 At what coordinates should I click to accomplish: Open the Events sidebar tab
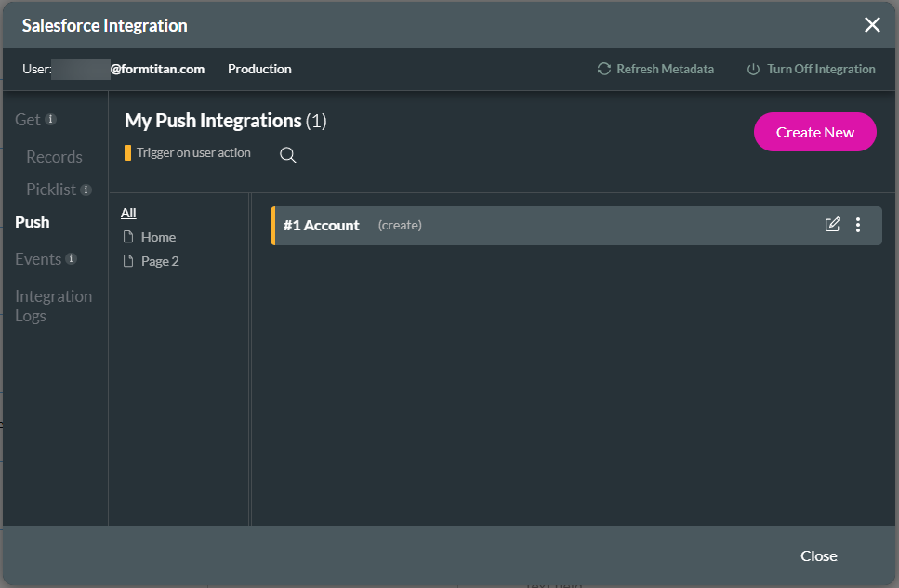[x=38, y=259]
